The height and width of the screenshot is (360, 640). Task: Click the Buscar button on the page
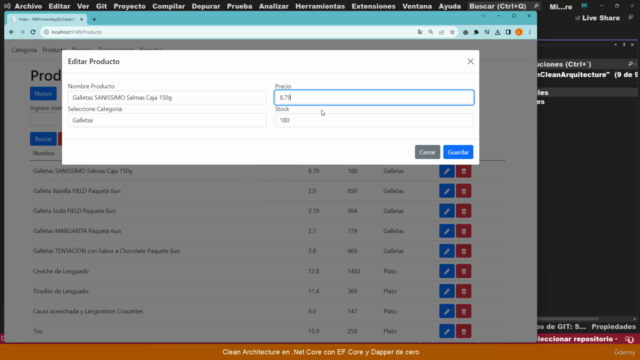pos(43,139)
